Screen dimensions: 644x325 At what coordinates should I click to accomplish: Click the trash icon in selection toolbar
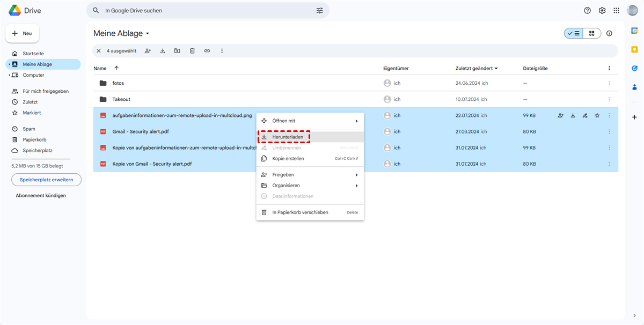tap(192, 51)
